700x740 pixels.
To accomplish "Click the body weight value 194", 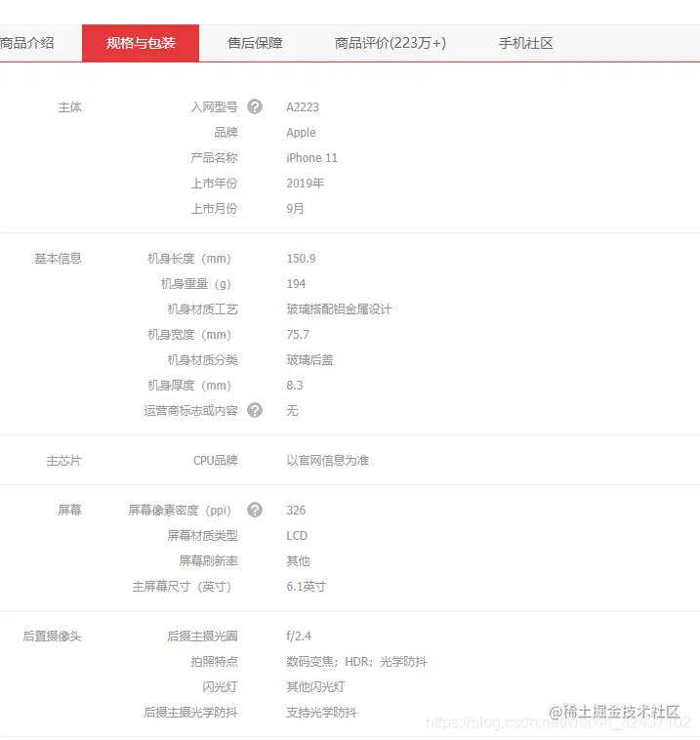I will 296,284.
